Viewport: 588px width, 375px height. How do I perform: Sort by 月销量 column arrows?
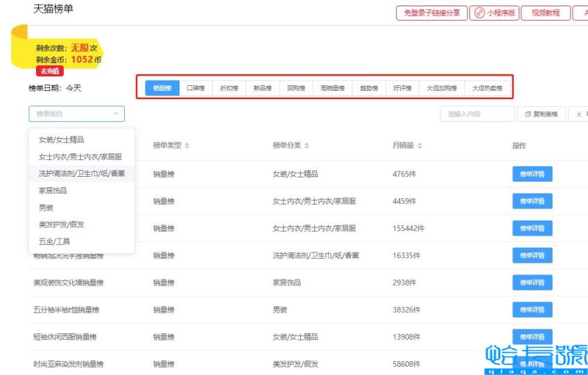point(420,146)
